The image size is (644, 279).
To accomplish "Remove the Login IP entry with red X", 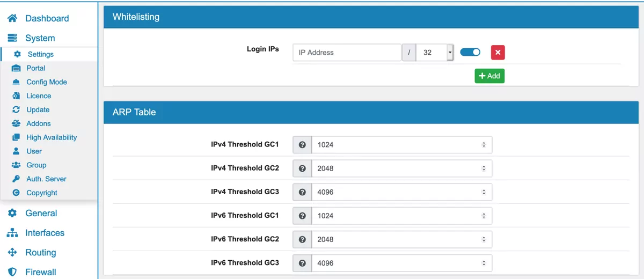I will click(497, 53).
